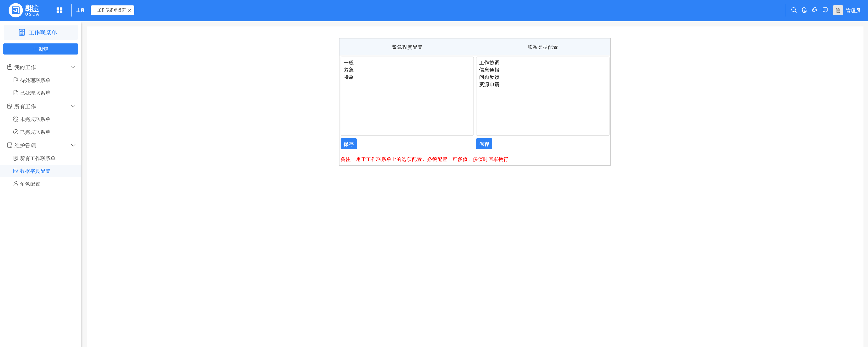Image resolution: width=868 pixels, height=347 pixels.
Task: Click the 未完成联系单 icon
Action: tap(16, 119)
